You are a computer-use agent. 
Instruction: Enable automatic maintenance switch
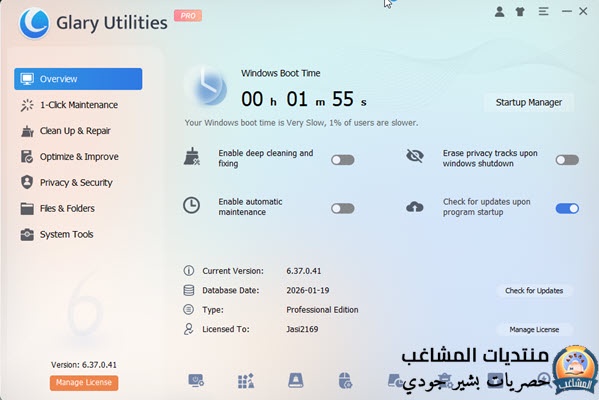(343, 208)
